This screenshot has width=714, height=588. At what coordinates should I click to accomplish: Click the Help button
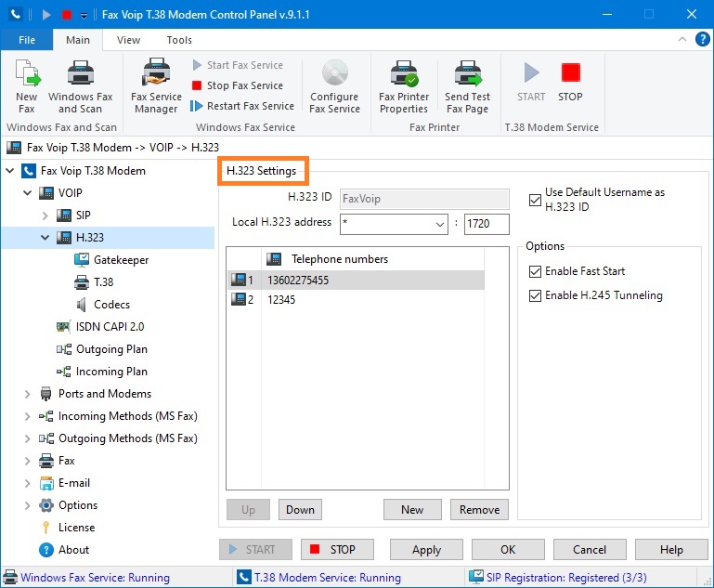pyautogui.click(x=671, y=550)
